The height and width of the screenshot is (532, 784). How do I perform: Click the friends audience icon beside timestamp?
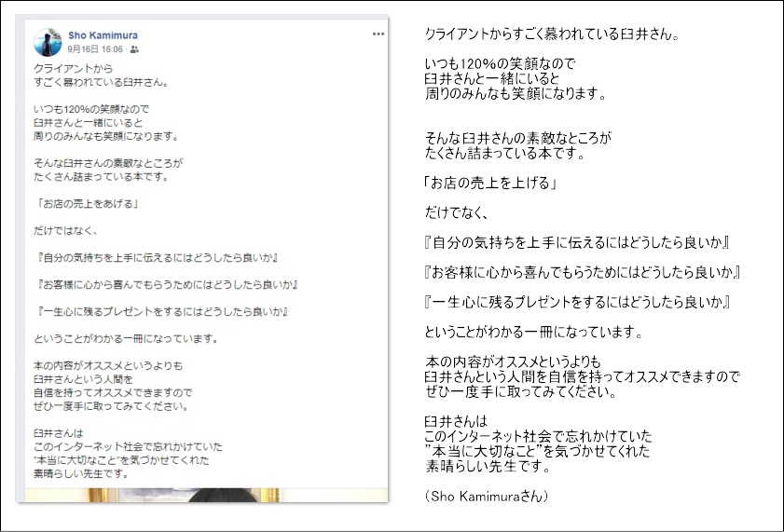pyautogui.click(x=134, y=49)
